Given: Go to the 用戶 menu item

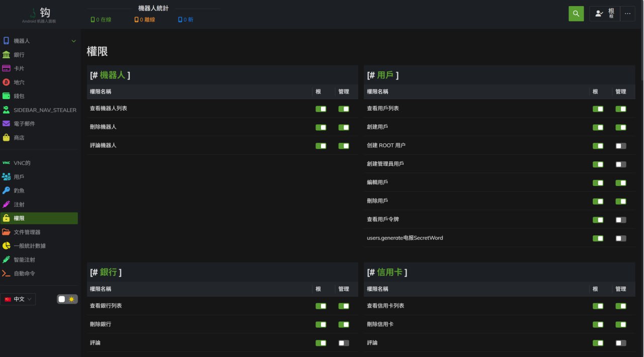Looking at the screenshot, I should tap(19, 177).
